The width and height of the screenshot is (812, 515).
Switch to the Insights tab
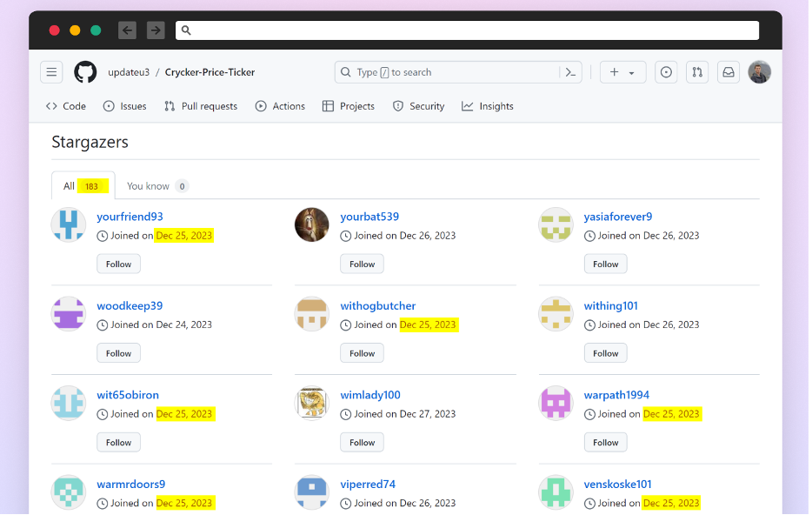tap(488, 106)
